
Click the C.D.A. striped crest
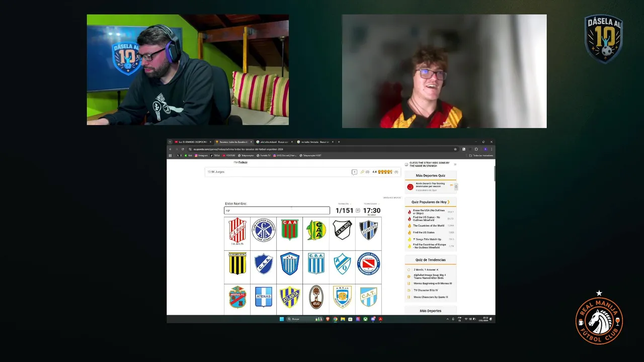pos(316,263)
